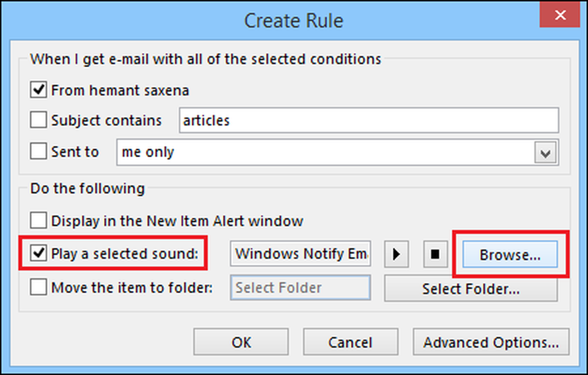Click the Select Folder text box
The image size is (588, 375).
click(x=300, y=288)
